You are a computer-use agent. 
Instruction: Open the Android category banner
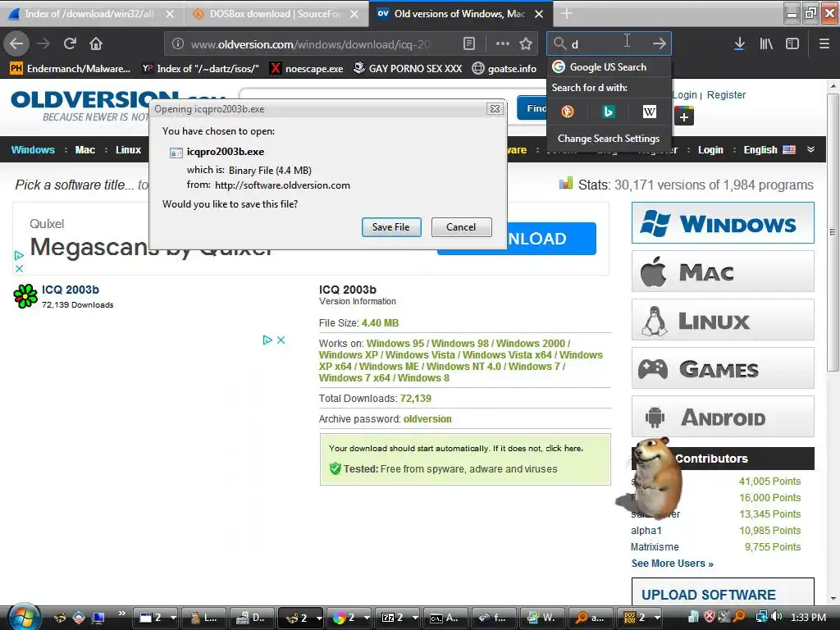click(723, 416)
